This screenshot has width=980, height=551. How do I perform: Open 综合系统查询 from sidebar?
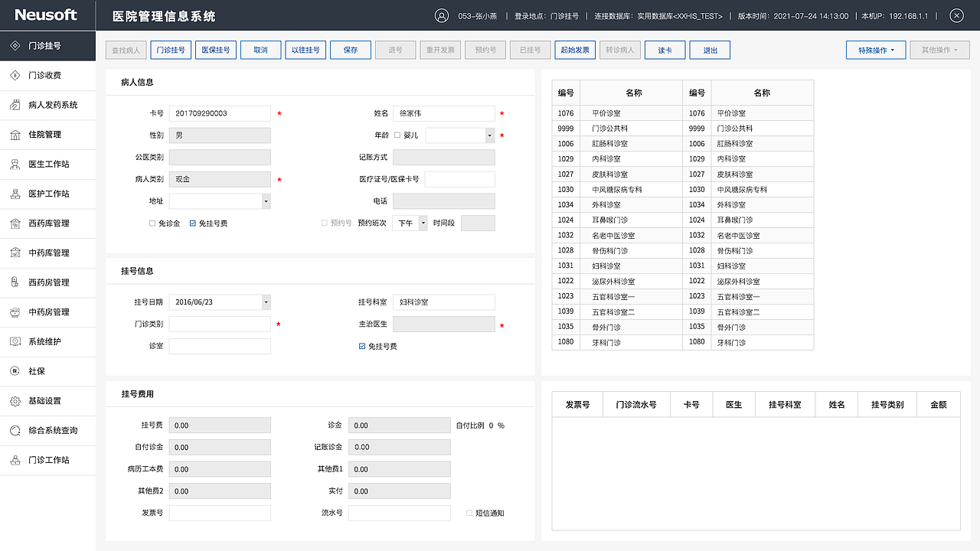47,430
